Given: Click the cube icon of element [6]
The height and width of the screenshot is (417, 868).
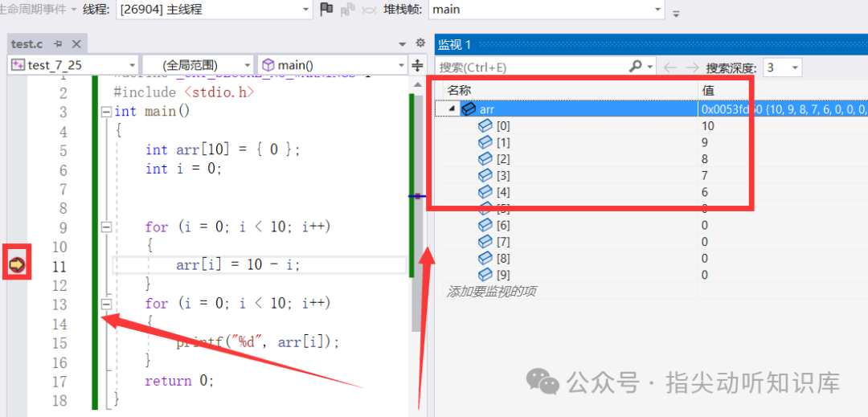Looking at the screenshot, I should (x=485, y=225).
